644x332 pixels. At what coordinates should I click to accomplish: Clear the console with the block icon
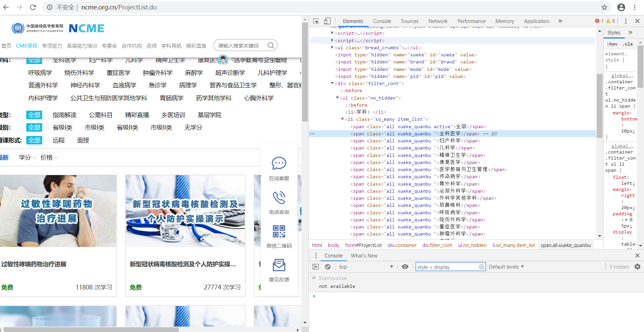click(x=328, y=267)
